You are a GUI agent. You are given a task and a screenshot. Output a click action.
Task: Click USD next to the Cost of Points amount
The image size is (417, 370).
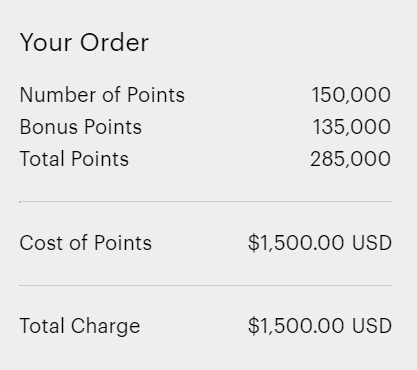[x=372, y=243]
